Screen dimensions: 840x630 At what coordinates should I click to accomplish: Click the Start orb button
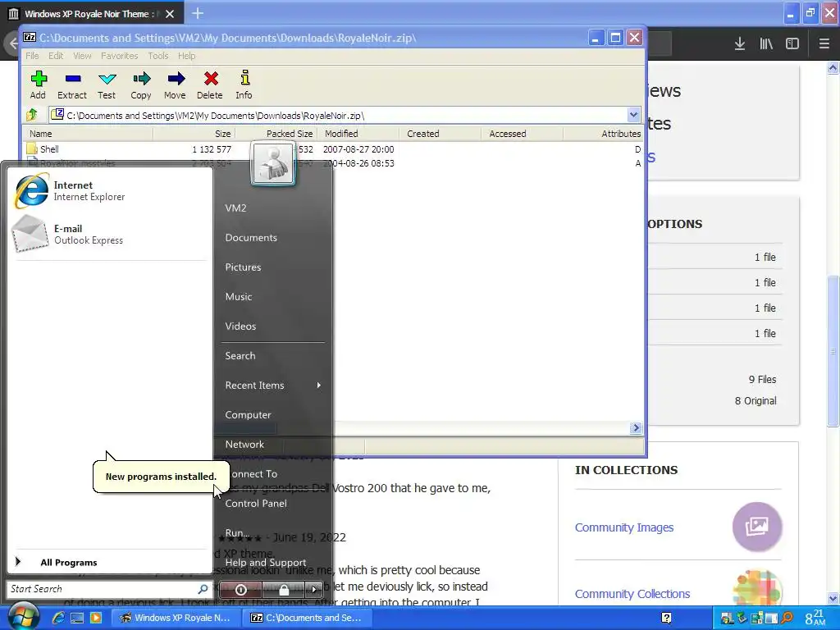tap(23, 617)
